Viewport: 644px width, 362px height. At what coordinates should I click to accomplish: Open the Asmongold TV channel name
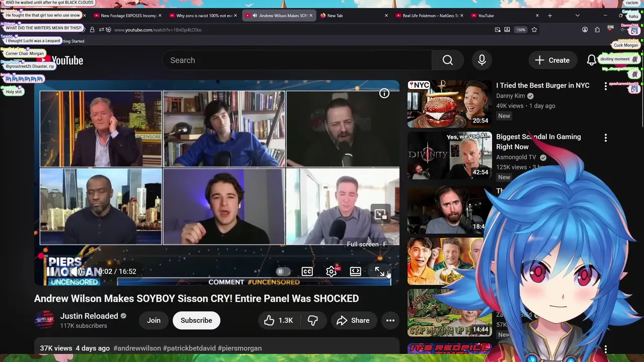(x=516, y=157)
